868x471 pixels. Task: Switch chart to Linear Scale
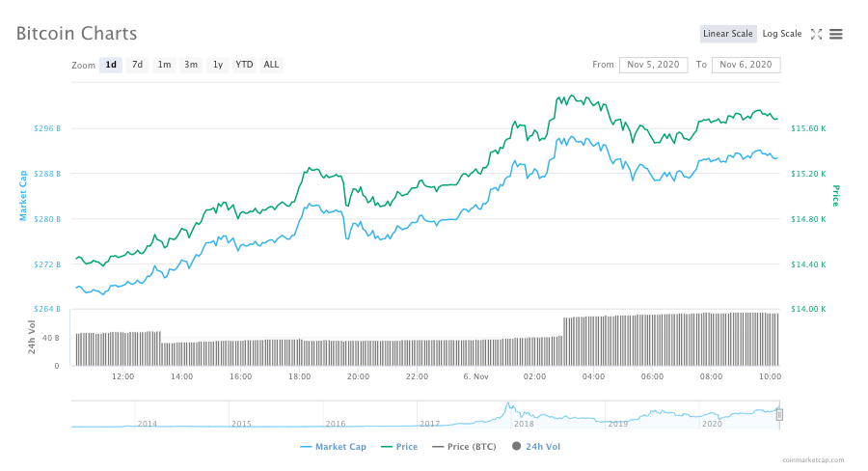[728, 34]
